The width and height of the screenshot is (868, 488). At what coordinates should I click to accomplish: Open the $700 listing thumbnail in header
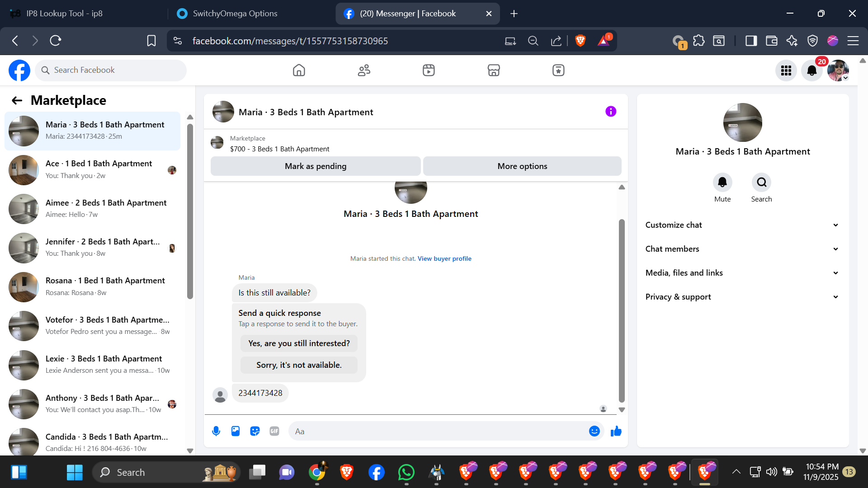[217, 143]
